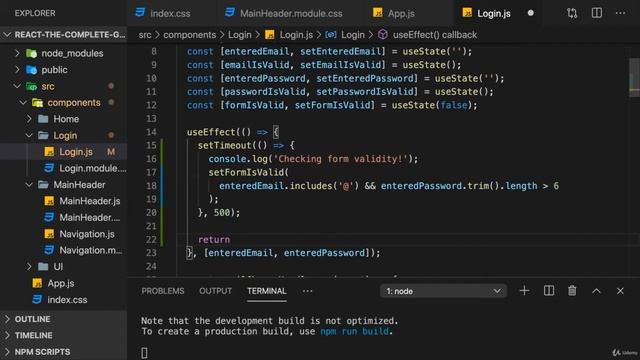The width and height of the screenshot is (640, 360).
Task: Click 'src' in the breadcrumb path
Action: [145, 35]
